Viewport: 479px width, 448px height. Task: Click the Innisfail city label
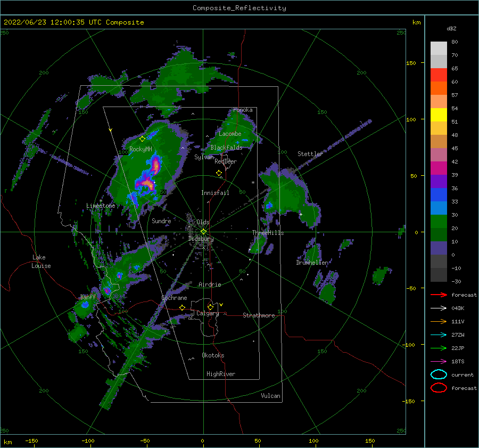[215, 193]
